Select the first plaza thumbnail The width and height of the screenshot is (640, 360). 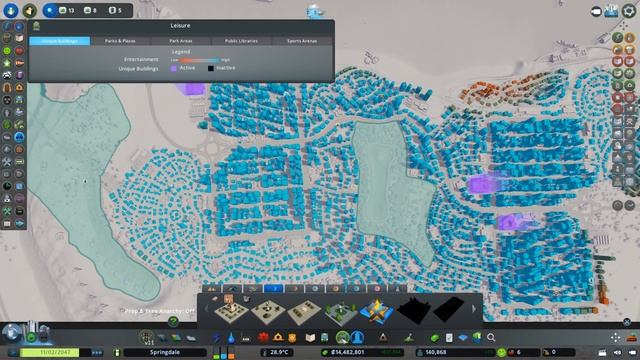point(231,310)
